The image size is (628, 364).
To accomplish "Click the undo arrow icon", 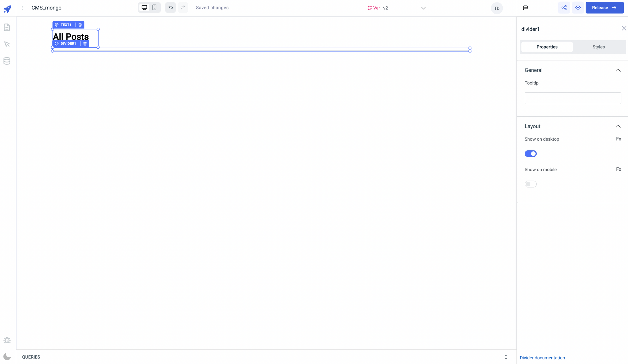I will (171, 8).
